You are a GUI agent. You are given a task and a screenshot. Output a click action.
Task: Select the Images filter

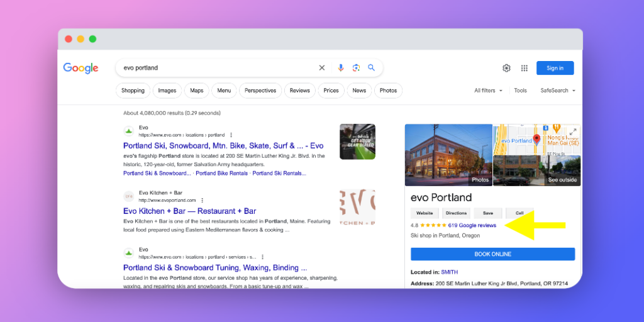tap(167, 91)
